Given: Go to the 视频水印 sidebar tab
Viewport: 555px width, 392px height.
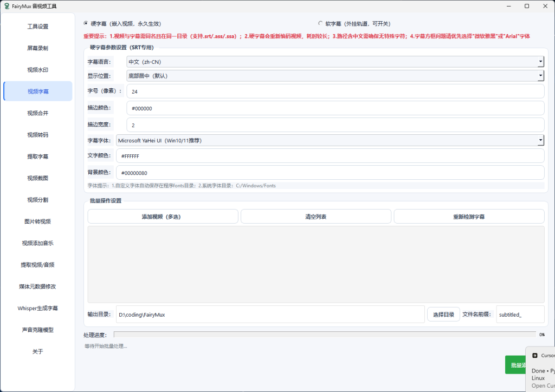Looking at the screenshot, I should pyautogui.click(x=38, y=70).
